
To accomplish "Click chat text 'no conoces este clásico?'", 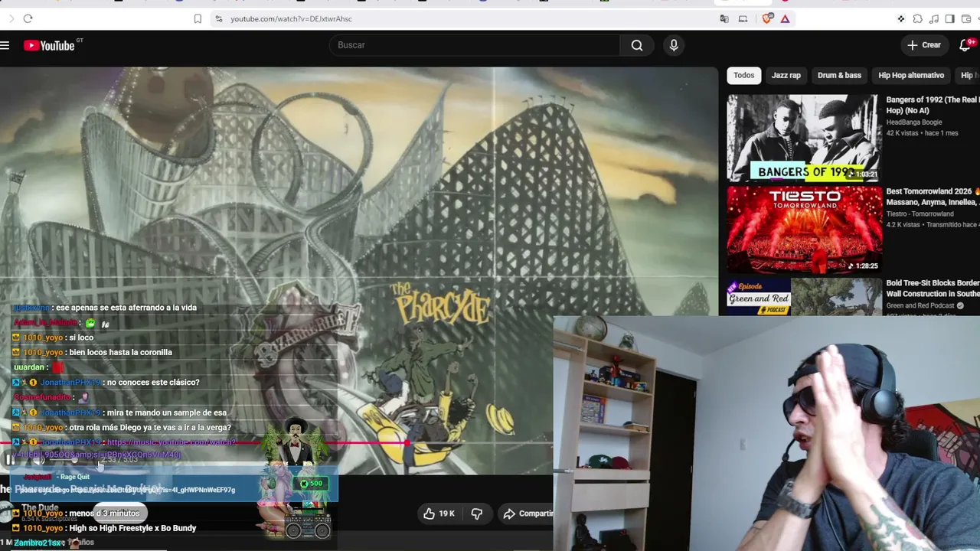I will pos(153,383).
